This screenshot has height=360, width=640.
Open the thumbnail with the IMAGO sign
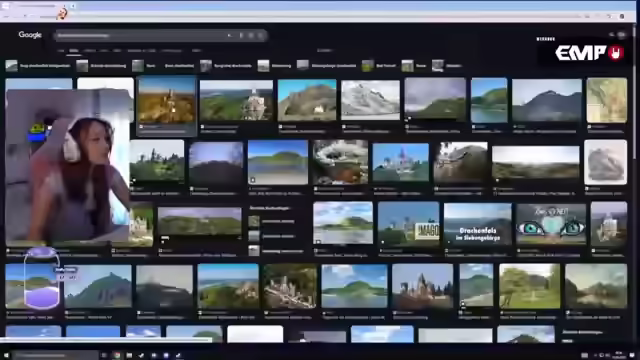pos(409,223)
